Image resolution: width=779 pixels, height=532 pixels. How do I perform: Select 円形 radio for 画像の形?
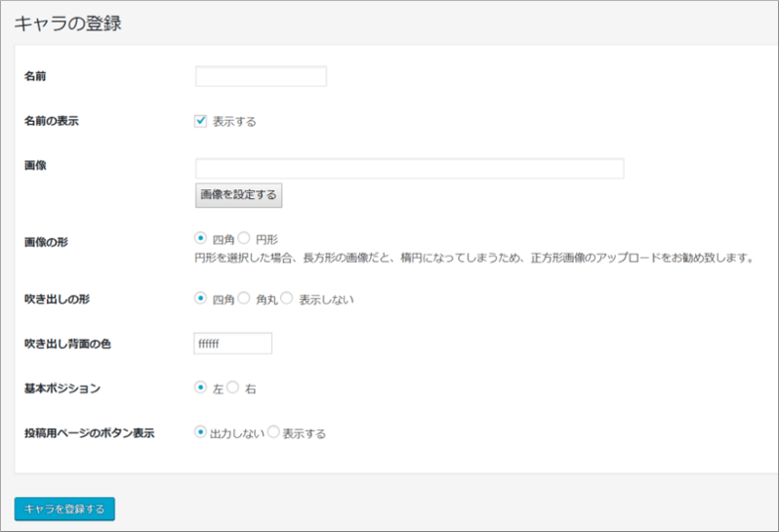[243, 238]
